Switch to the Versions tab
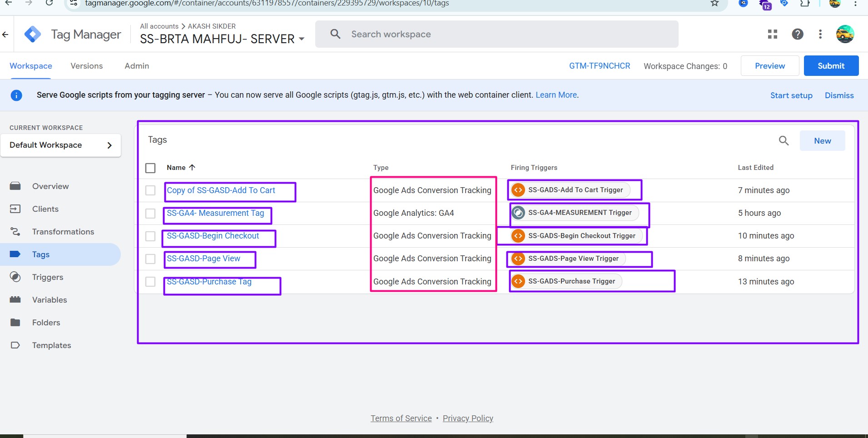Viewport: 868px width, 438px height. [86, 66]
